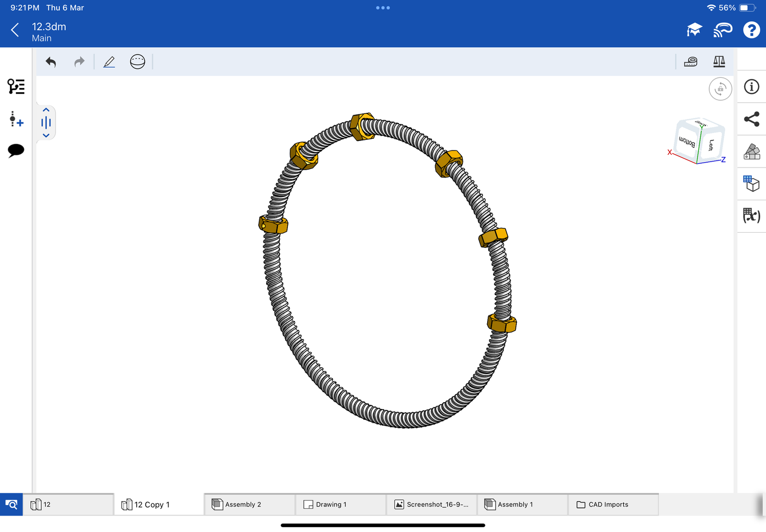
Task: Open the Mass properties scale tool
Action: [x=719, y=62]
